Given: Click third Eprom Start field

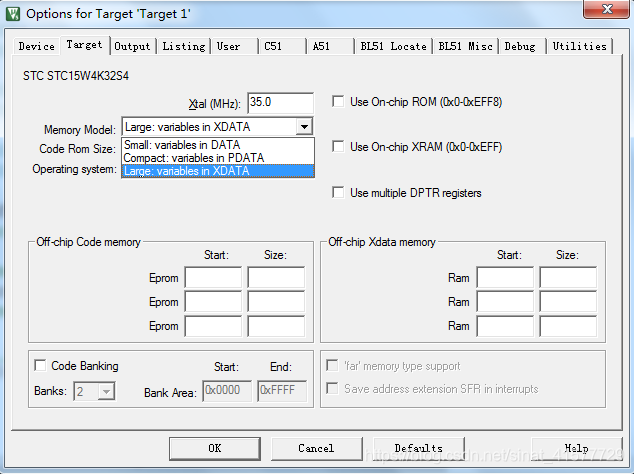Looking at the screenshot, I should click(x=213, y=326).
